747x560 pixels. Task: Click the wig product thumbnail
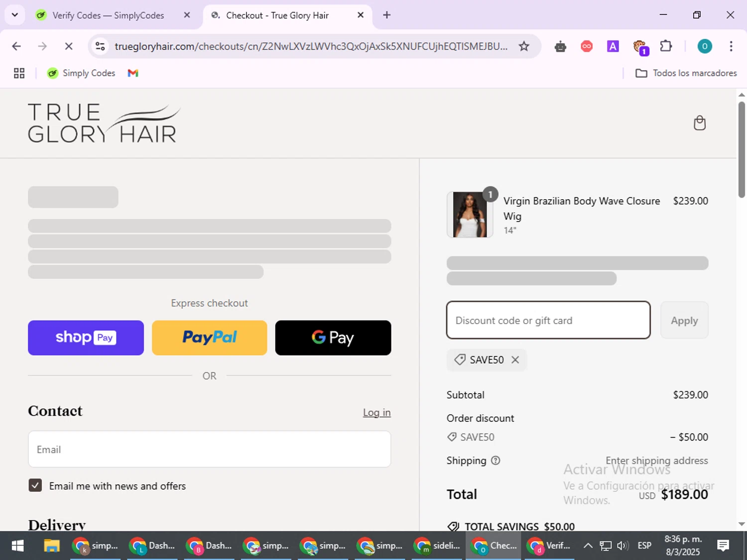coord(470,215)
